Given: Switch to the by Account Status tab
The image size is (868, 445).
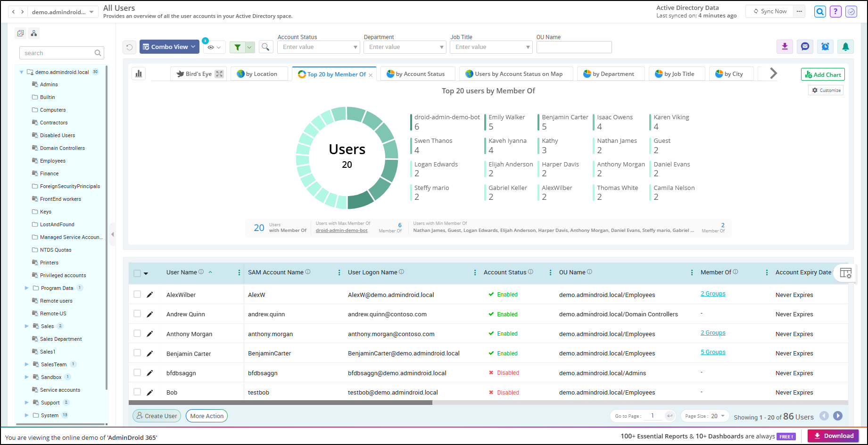Looking at the screenshot, I should click(418, 74).
